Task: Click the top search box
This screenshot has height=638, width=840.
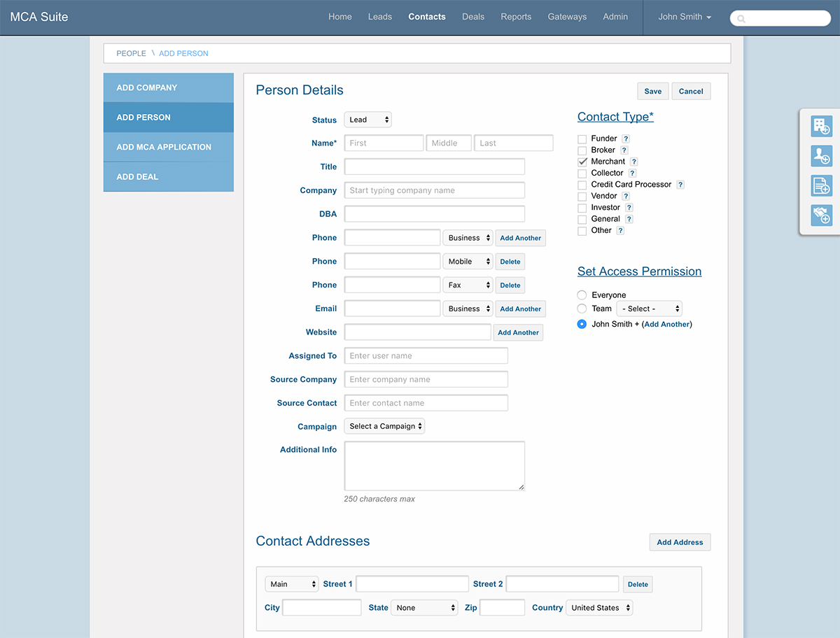Action: coord(780,18)
